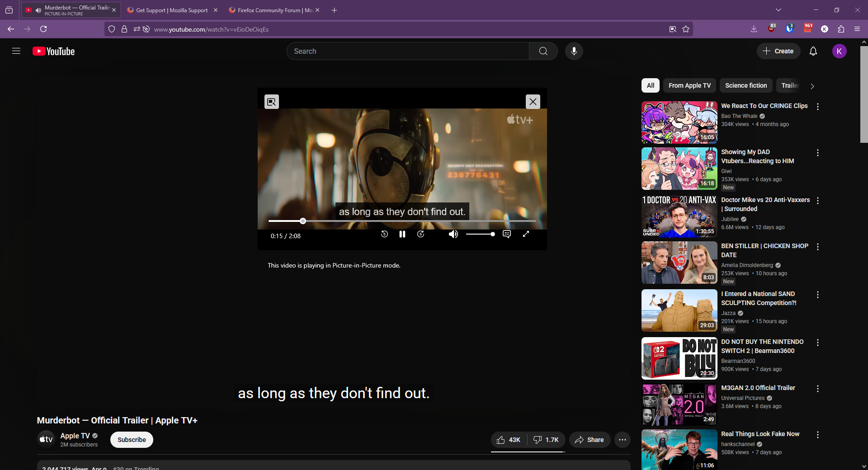
Task: Seek on the PiP video progress bar
Action: coord(402,221)
